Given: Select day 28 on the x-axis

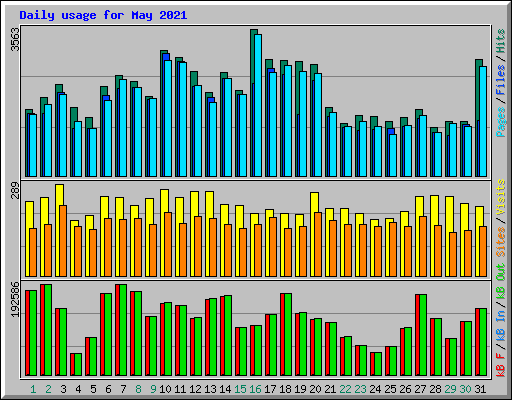Looking at the screenshot, I should coord(435,389).
